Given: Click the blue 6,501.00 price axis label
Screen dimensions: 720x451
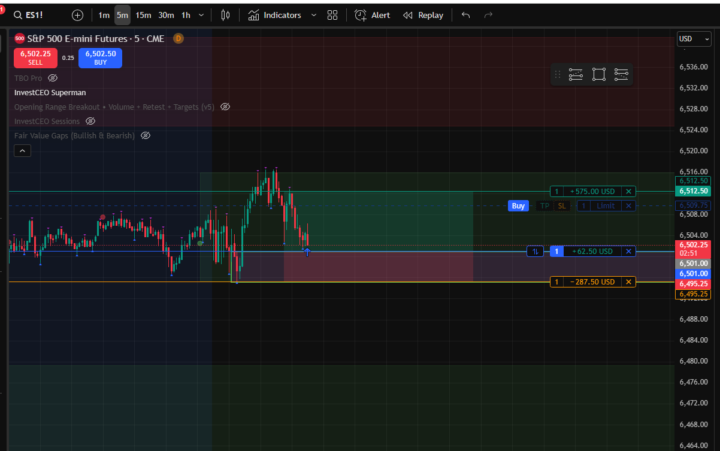Looking at the screenshot, I should click(x=693, y=274).
